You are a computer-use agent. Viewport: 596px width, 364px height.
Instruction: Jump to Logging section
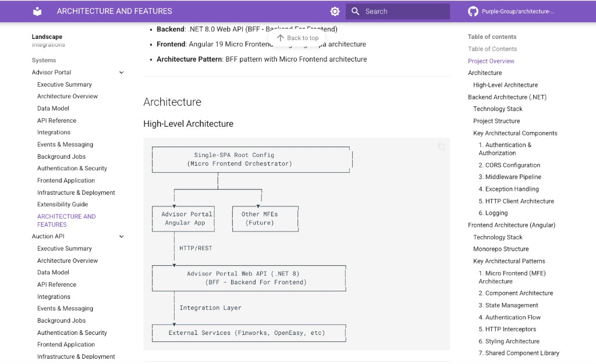493,213
